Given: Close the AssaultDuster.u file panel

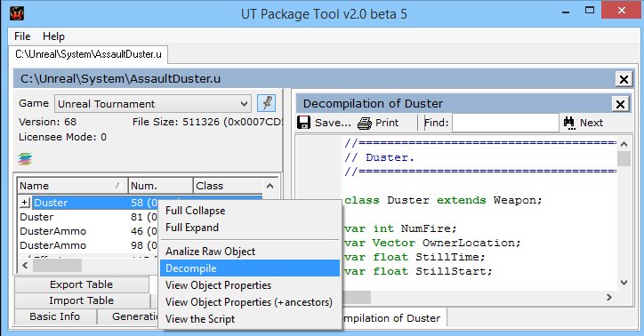Looking at the screenshot, I should [x=624, y=79].
